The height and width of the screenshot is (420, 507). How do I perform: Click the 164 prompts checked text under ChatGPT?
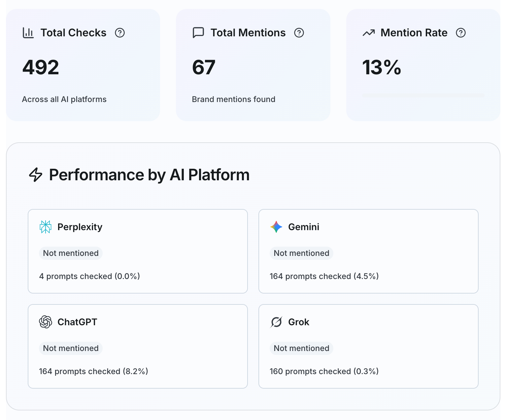tap(93, 371)
